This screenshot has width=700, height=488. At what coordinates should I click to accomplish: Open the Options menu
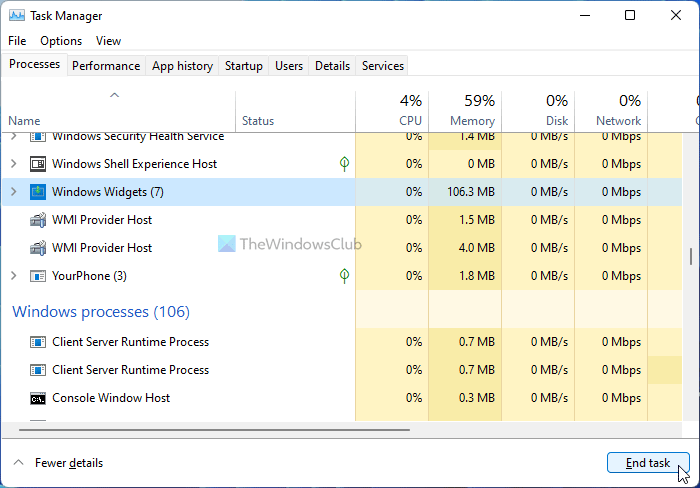click(x=61, y=41)
